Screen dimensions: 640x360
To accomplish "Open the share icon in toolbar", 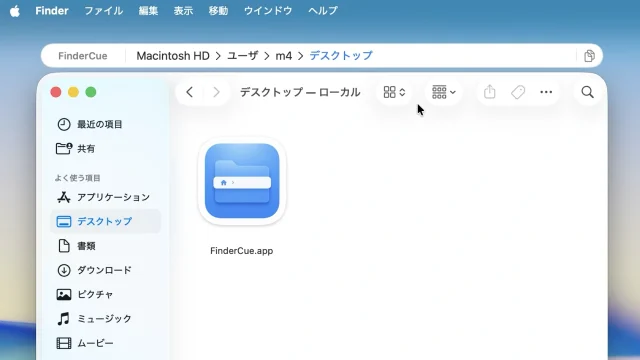I will [489, 92].
